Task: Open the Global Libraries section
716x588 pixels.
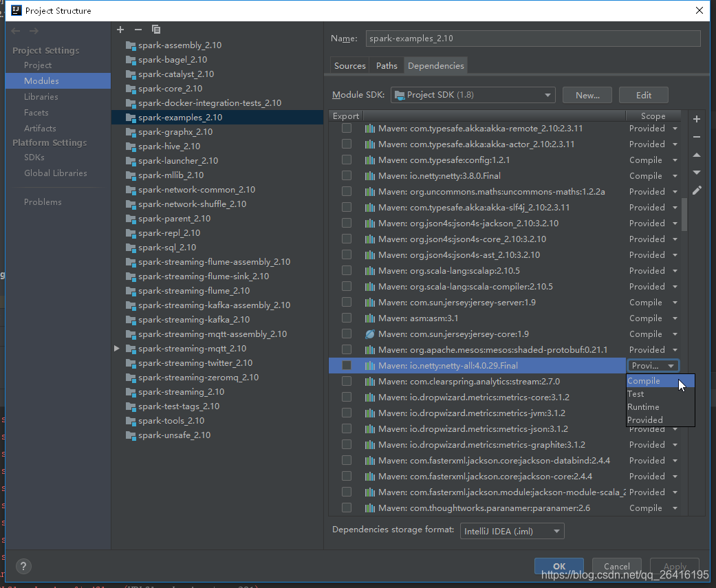Action: [56, 173]
